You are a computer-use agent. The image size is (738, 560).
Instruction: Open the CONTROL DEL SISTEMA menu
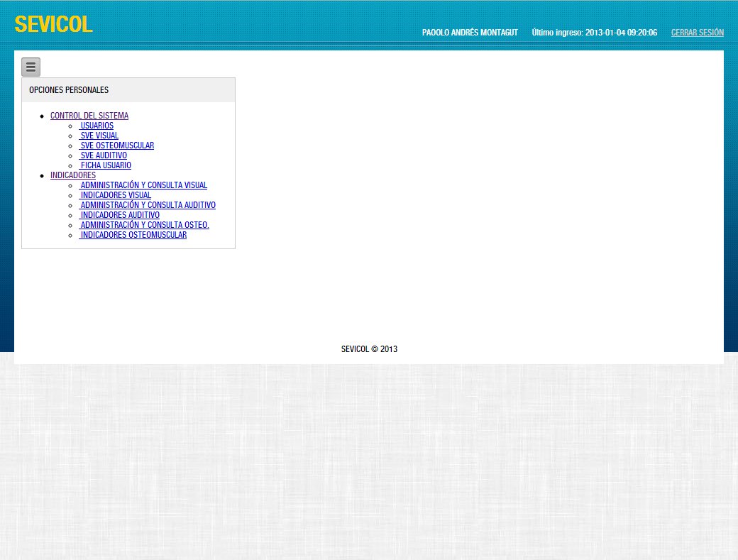pyautogui.click(x=89, y=116)
